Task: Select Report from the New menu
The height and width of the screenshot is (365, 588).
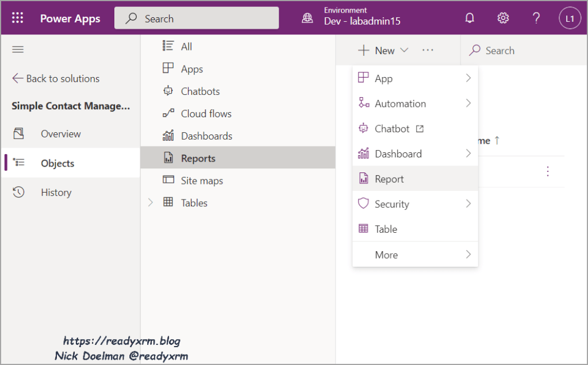Action: coord(389,179)
